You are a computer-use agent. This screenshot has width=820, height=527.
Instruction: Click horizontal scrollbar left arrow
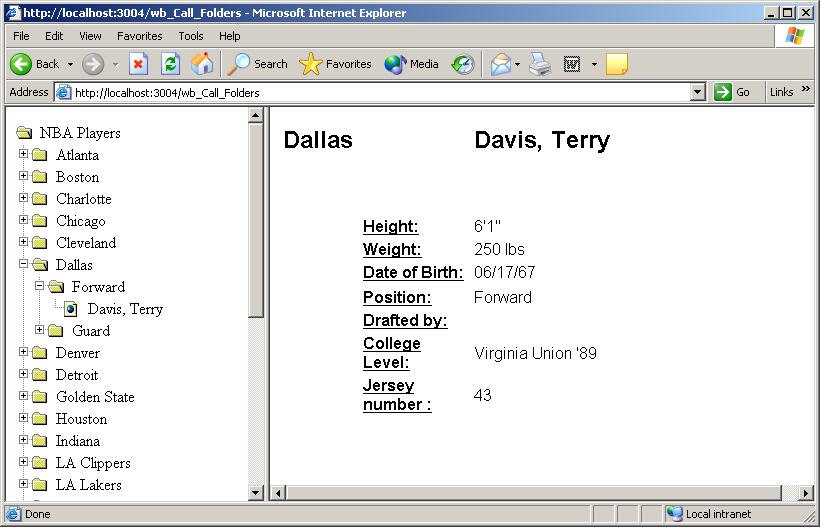[278, 492]
